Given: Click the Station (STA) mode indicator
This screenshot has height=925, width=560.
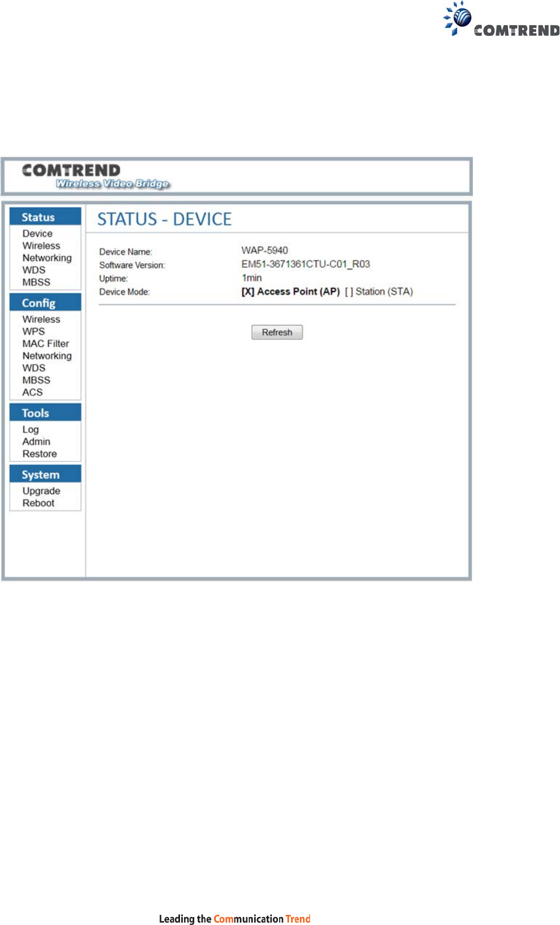Looking at the screenshot, I should click(x=379, y=291).
